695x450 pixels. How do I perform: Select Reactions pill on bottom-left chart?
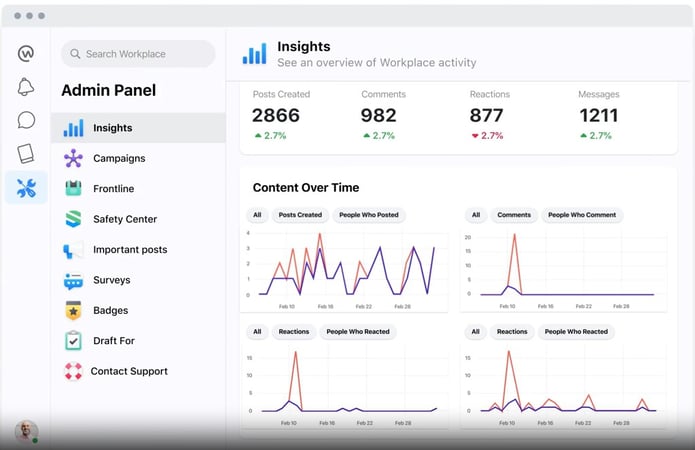[294, 332]
